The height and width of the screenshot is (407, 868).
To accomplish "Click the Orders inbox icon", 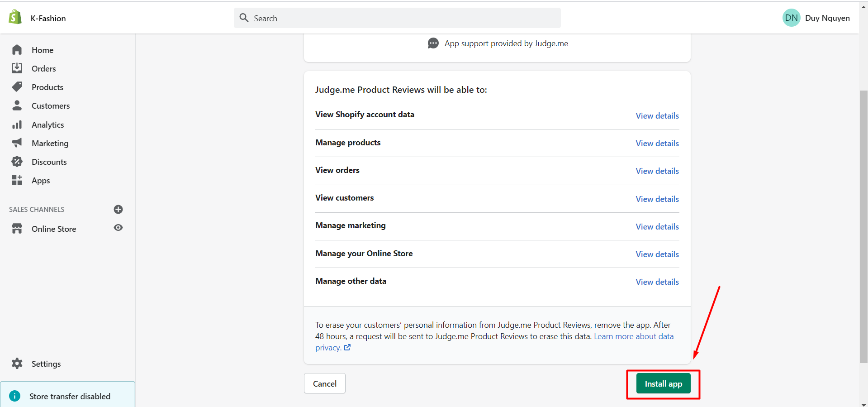I will click(17, 68).
